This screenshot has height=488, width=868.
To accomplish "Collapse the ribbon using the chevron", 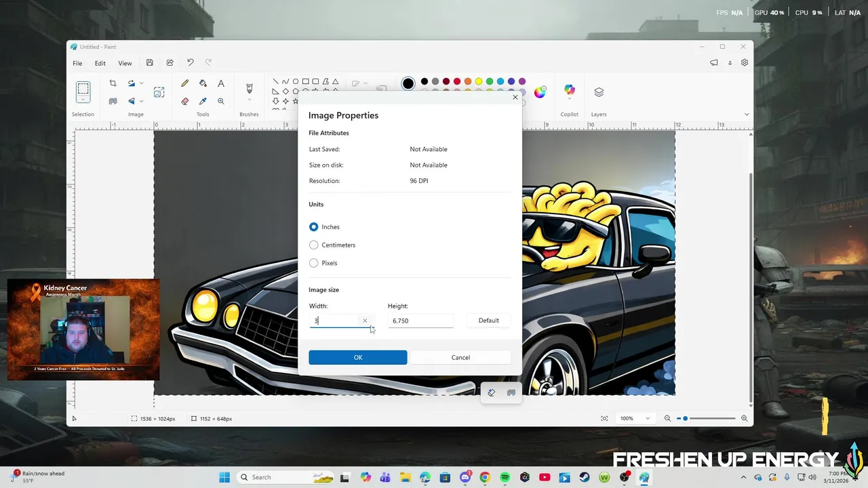I will click(747, 115).
